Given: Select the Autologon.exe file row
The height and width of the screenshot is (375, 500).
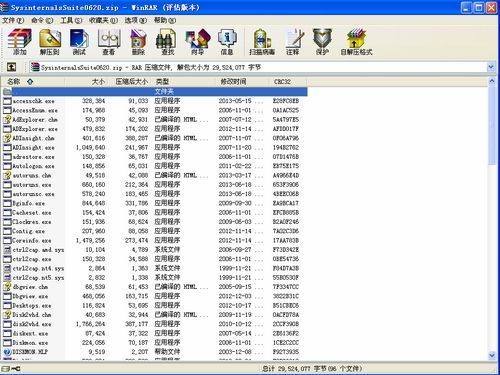Looking at the screenshot, I should [153, 166].
